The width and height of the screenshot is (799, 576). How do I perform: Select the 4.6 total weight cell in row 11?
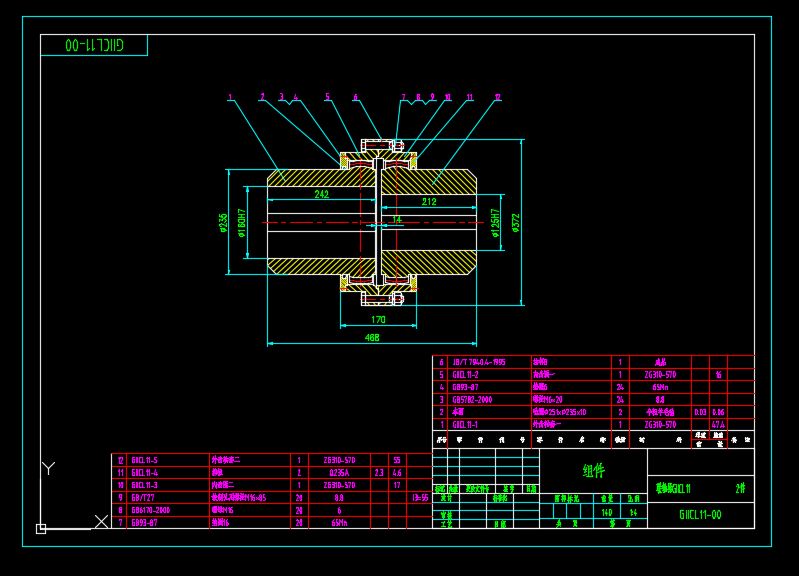[x=397, y=473]
